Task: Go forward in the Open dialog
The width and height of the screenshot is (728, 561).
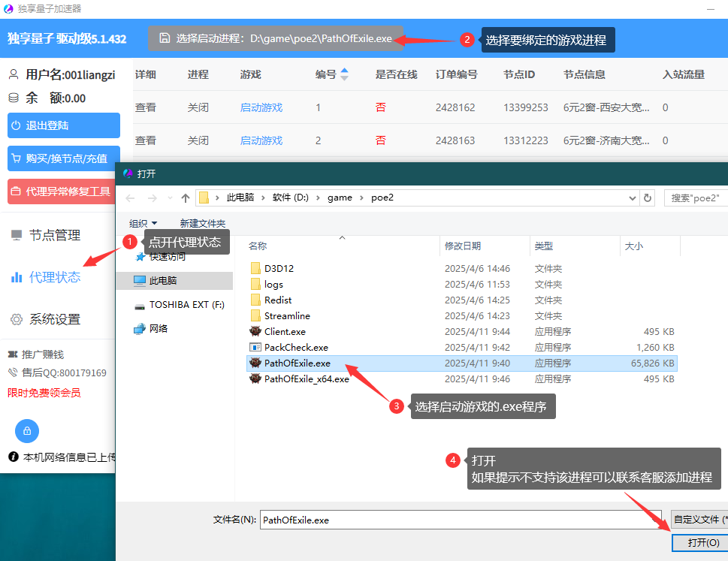Action: point(152,198)
